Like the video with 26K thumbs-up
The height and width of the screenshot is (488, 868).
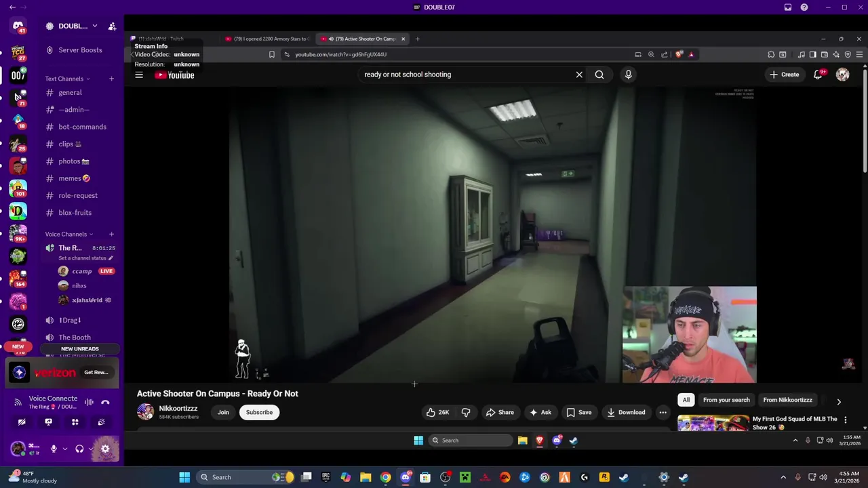point(437,412)
